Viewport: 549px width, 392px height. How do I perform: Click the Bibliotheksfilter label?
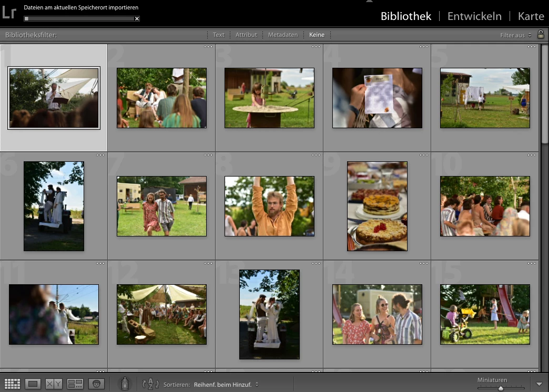tap(31, 35)
